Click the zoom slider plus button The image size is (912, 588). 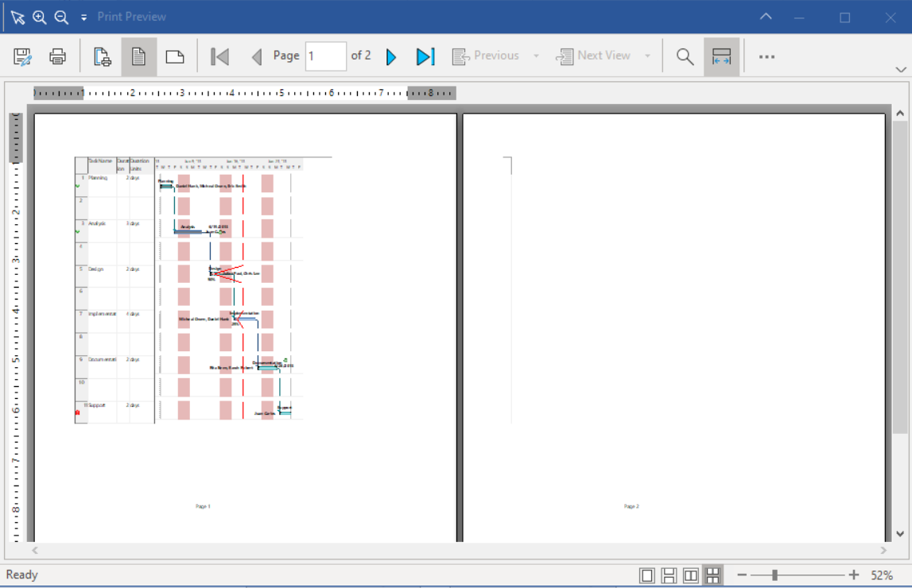853,574
